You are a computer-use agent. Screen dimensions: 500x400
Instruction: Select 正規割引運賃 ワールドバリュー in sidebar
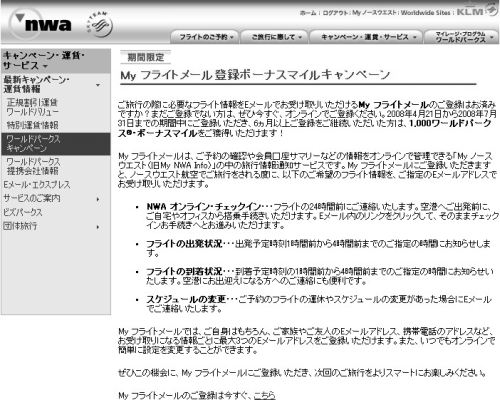coord(33,107)
